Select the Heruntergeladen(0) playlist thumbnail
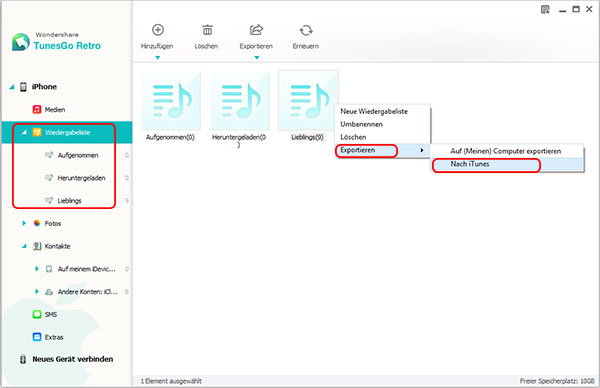This screenshot has height=388, width=600. (240, 101)
